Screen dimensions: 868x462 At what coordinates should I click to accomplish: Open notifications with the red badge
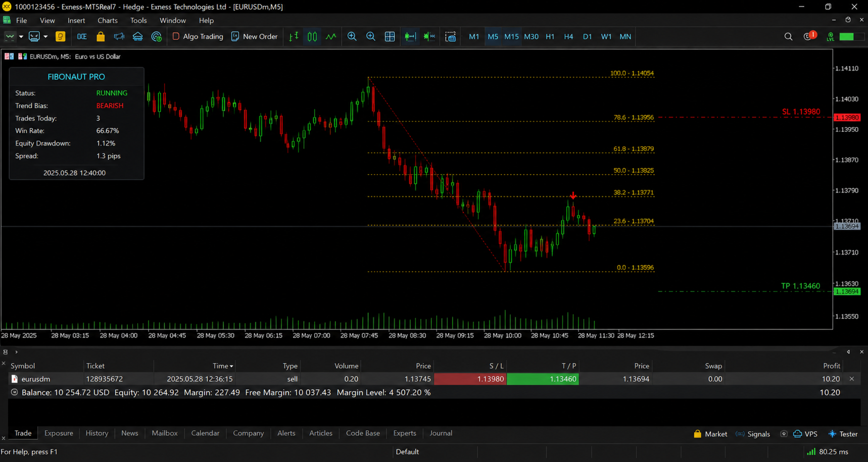[x=809, y=36]
